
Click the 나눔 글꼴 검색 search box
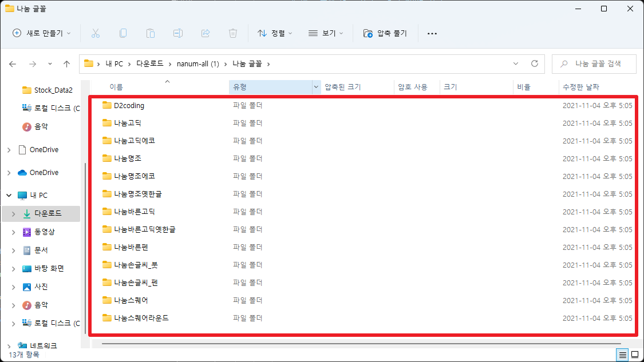coord(594,64)
